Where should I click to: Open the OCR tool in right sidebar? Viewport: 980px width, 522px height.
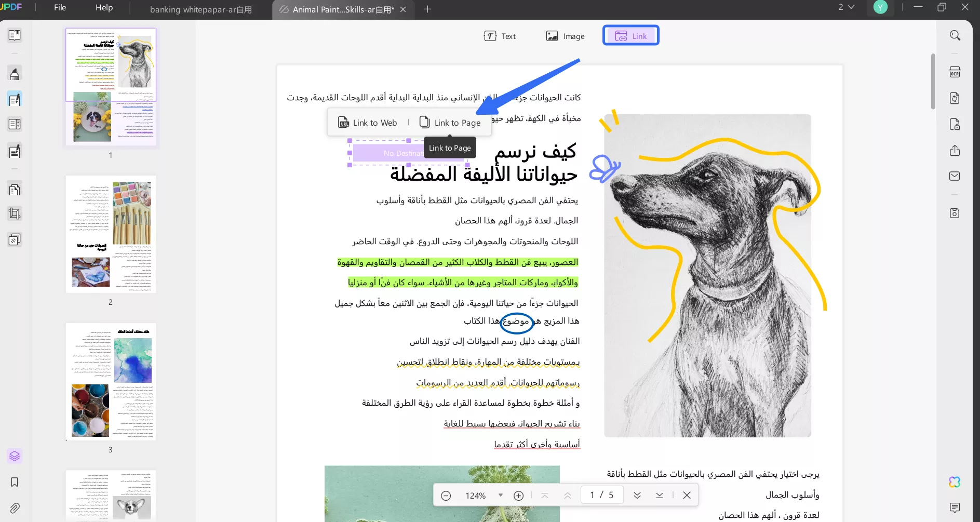(x=955, y=72)
